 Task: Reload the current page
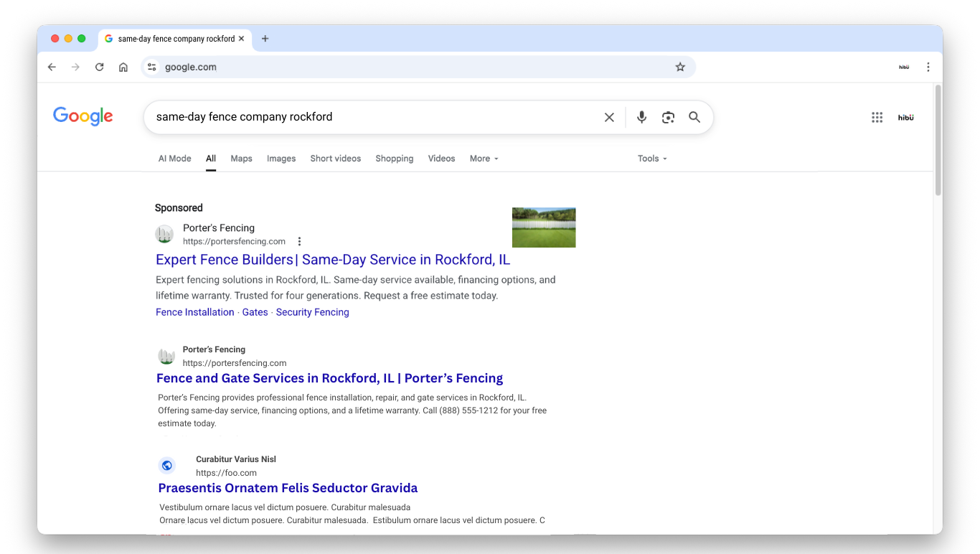click(100, 67)
